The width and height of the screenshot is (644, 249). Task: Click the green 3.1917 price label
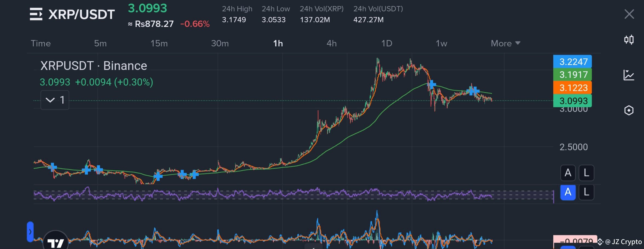tap(573, 75)
